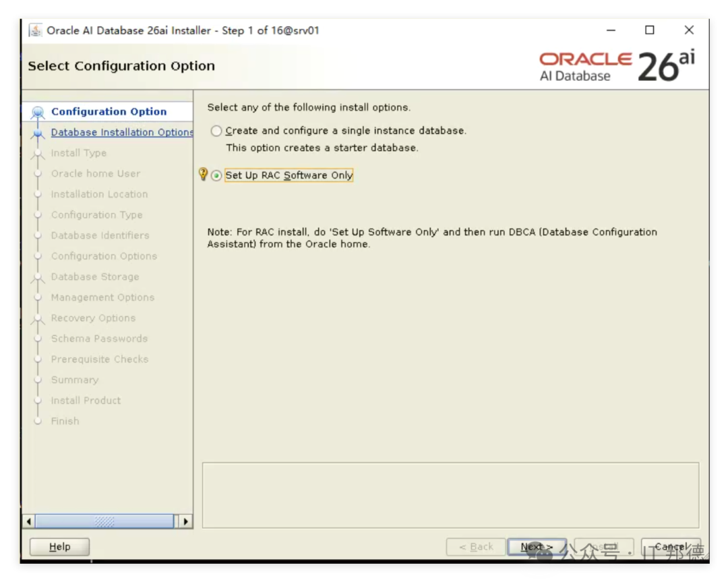
Task: Click the note about RAC install and DBCA
Action: click(432, 238)
